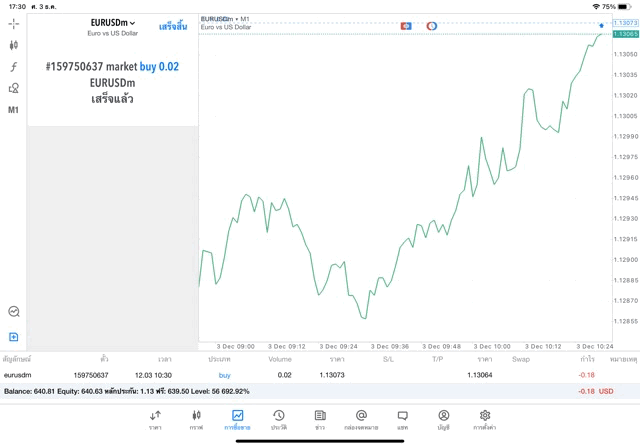Select the eurusdm open position row
Image resolution: width=640 pixels, height=447 pixels.
pos(320,375)
